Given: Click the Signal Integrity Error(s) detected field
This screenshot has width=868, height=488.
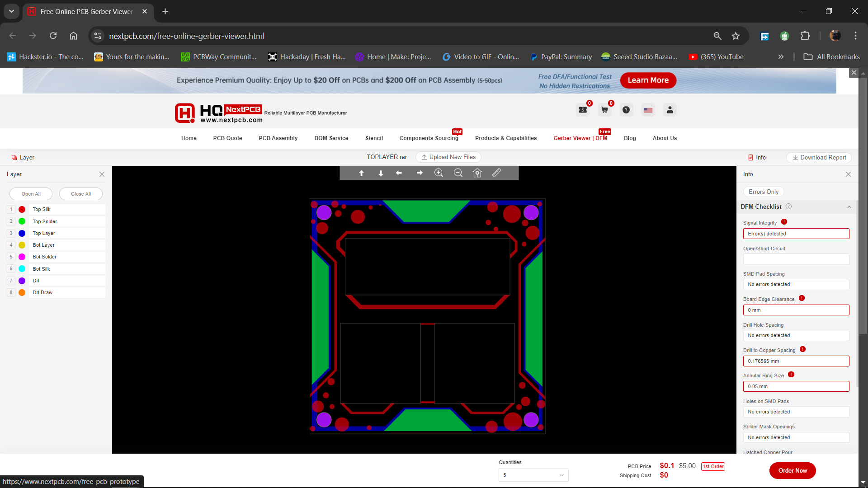Looking at the screenshot, I should click(796, 234).
